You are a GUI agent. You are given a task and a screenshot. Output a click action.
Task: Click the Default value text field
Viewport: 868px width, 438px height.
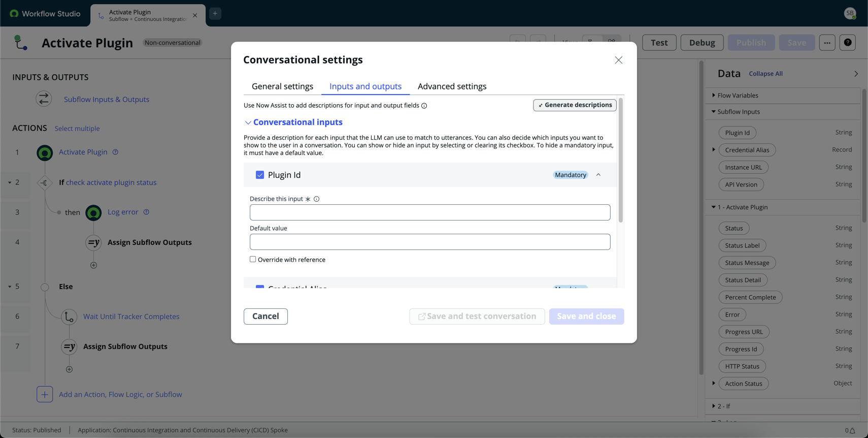pos(430,242)
